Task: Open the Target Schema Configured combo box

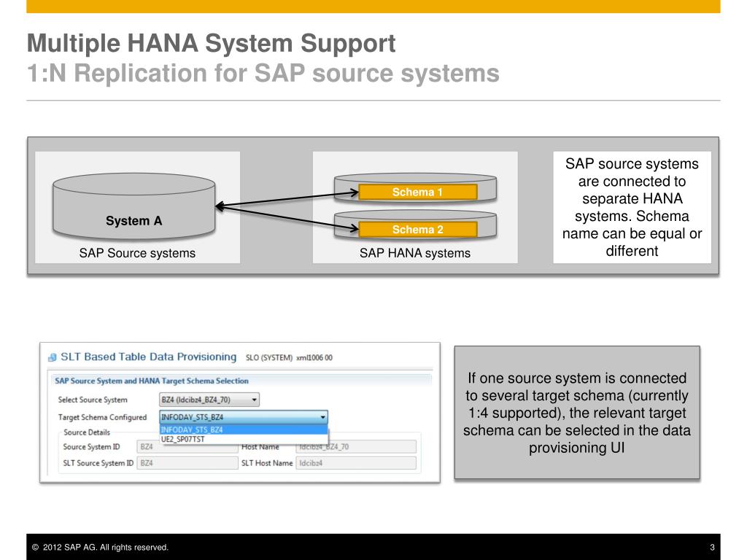Action: click(244, 417)
